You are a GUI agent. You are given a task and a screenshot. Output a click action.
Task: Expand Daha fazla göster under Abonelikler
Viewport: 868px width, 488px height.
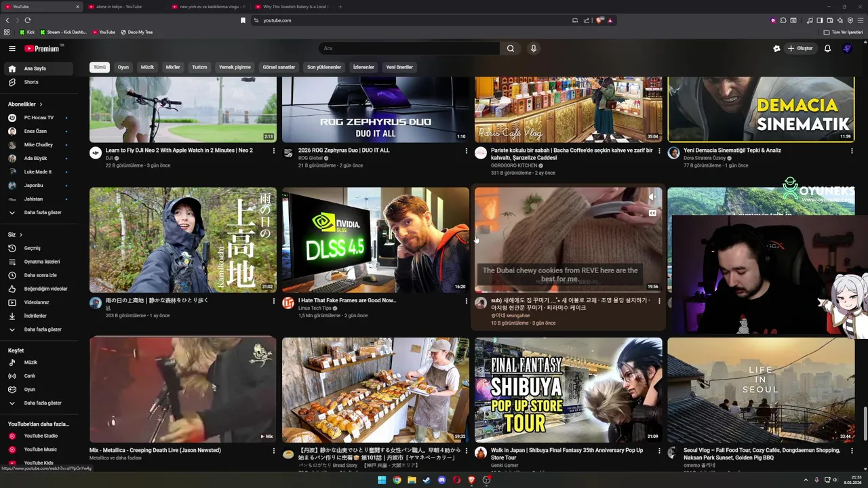pyautogui.click(x=38, y=213)
